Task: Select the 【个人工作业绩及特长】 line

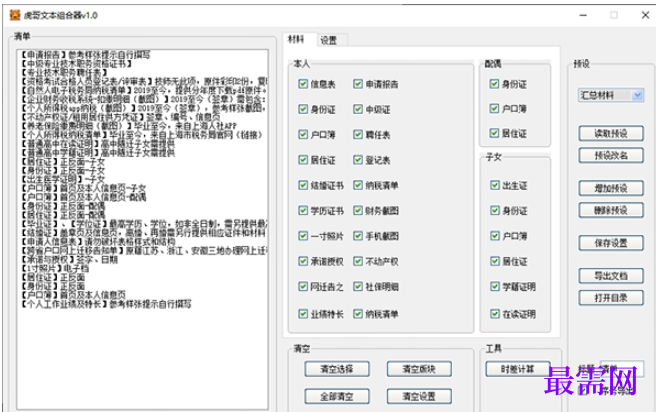Action: [106, 304]
